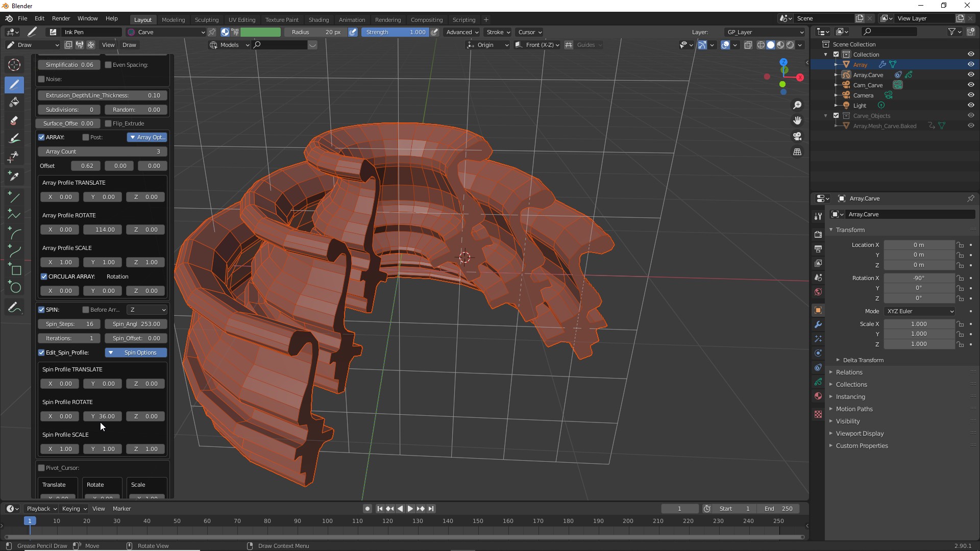Switch to the Sculpting workspace tab
The height and width of the screenshot is (551, 980).
click(207, 19)
